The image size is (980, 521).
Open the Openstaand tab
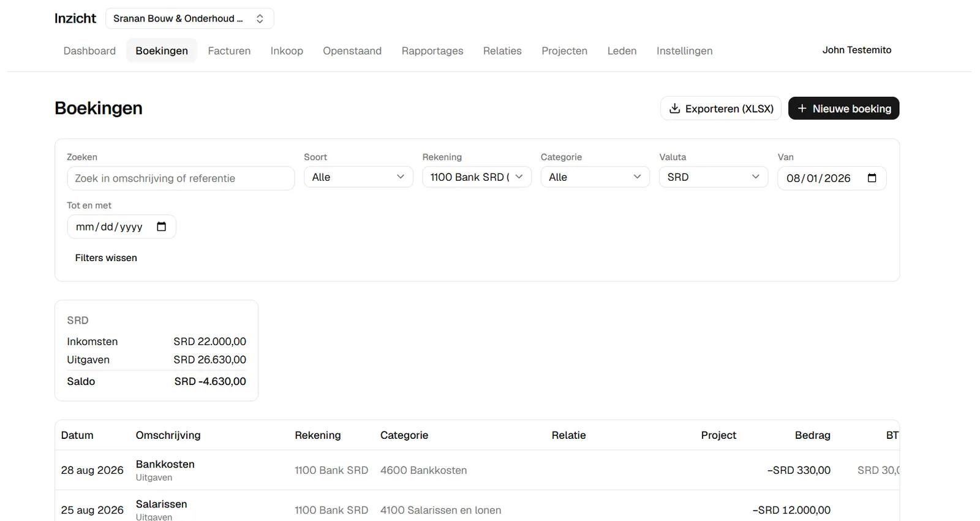(x=352, y=51)
